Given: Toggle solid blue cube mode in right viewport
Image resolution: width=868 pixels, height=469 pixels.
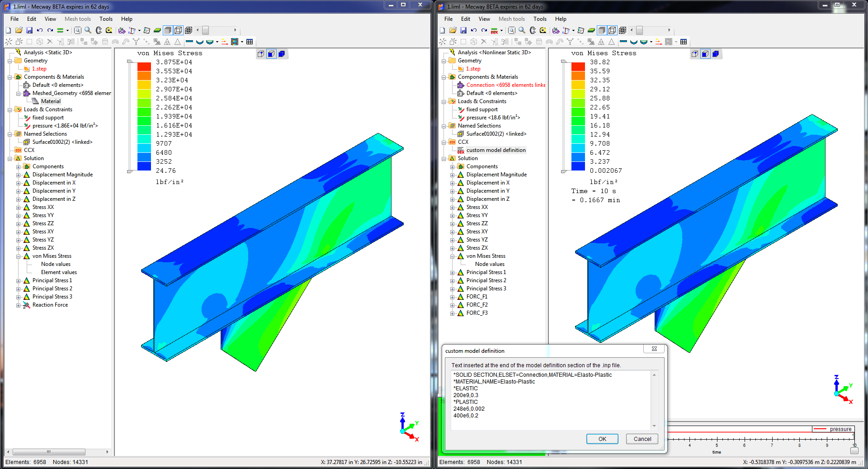Looking at the screenshot, I should point(716,54).
